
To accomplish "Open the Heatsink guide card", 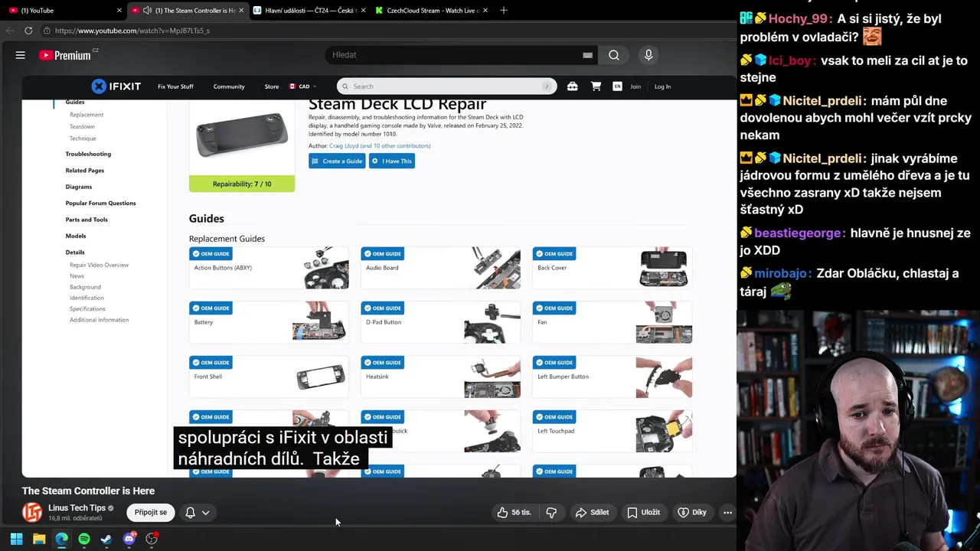I will (441, 377).
